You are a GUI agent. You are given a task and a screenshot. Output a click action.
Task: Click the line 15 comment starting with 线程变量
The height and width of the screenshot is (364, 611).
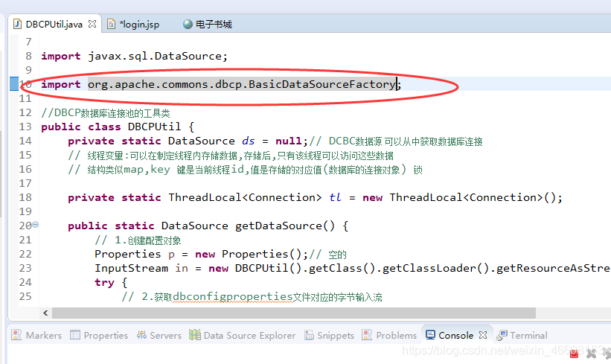(x=231, y=155)
